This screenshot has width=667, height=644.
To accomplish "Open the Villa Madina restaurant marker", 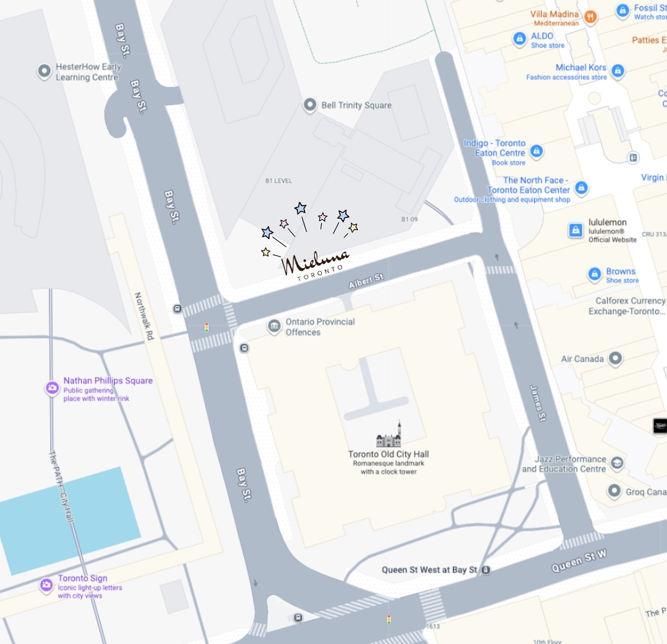I will (x=590, y=17).
